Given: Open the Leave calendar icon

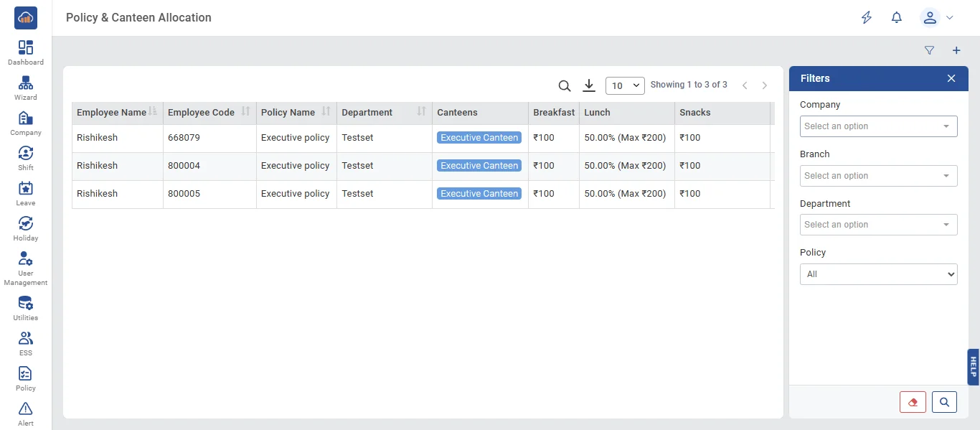Looking at the screenshot, I should [x=26, y=188].
